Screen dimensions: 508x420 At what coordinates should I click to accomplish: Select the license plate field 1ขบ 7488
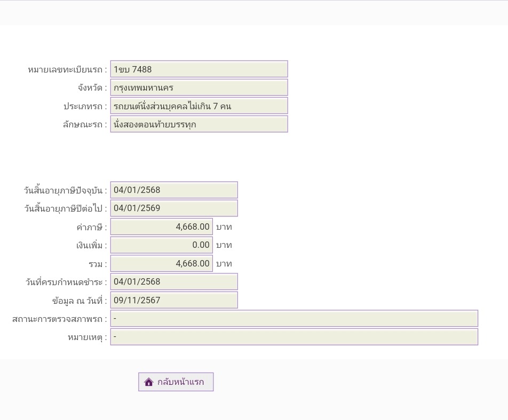(x=199, y=69)
